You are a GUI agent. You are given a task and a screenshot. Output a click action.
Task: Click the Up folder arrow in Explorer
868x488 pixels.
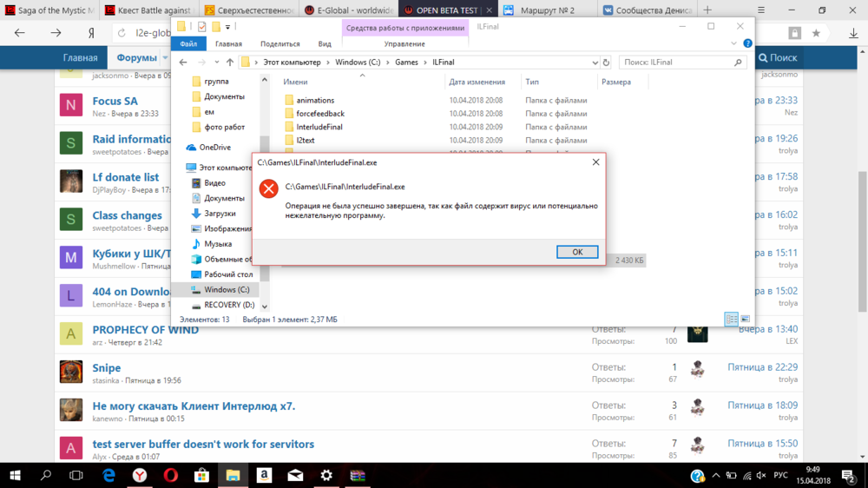coord(230,63)
